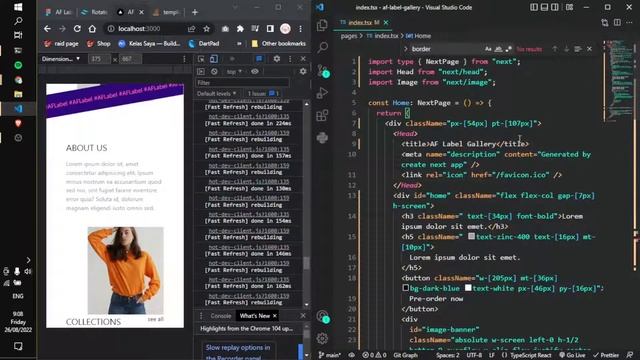Open Source Control view in activity bar
The image size is (640, 360).
coord(322,71)
